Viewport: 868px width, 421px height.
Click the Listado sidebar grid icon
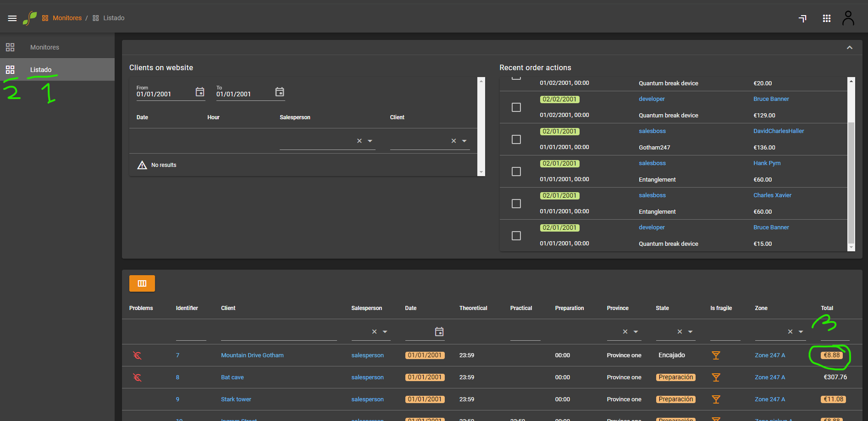(x=10, y=70)
